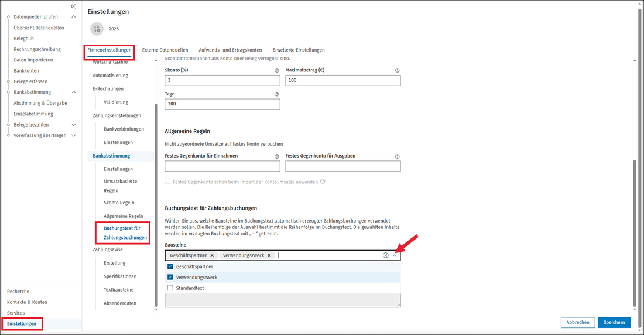Image resolution: width=644 pixels, height=335 pixels.
Task: Click the settings tree vertical scrollbar
Action: point(156,205)
